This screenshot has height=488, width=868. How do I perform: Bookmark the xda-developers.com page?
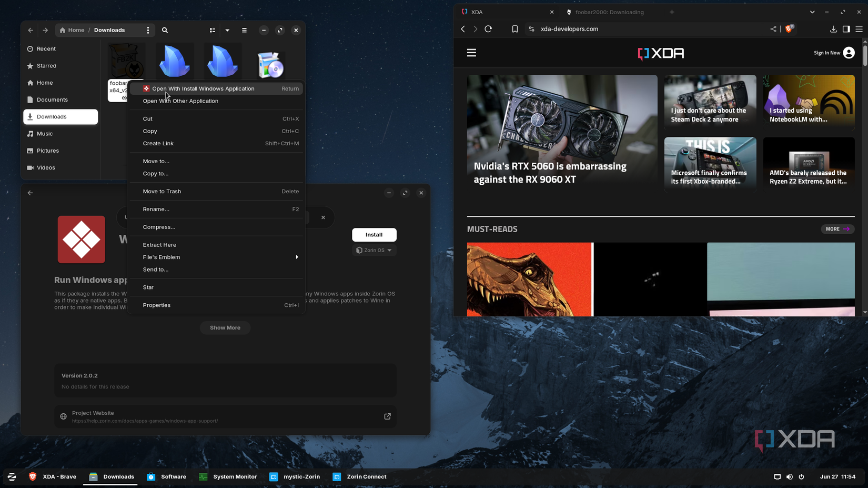(514, 29)
